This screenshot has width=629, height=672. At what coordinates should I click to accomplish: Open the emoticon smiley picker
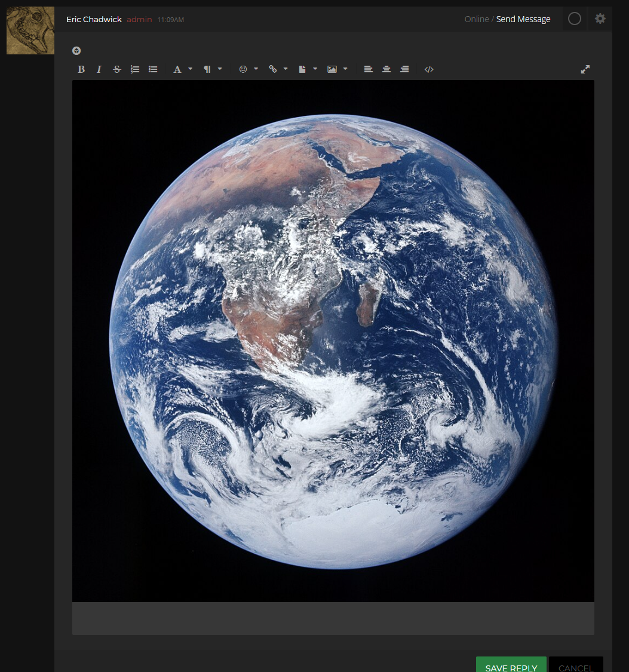(243, 69)
